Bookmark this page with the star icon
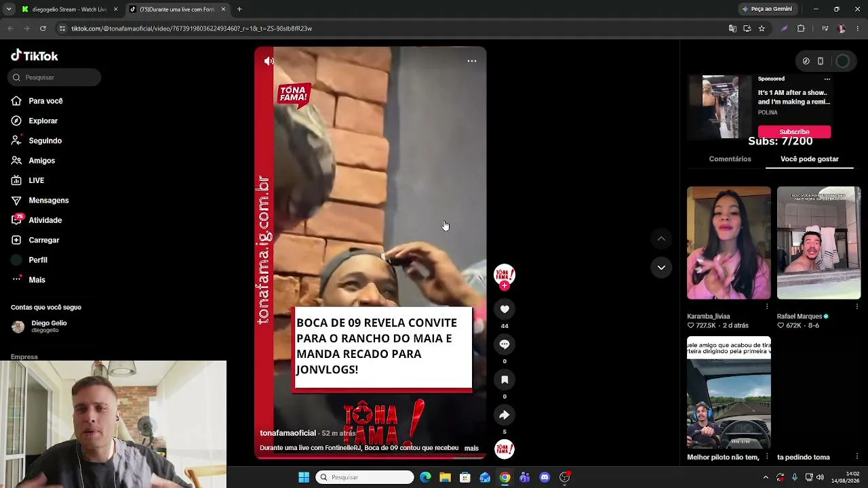 [762, 28]
